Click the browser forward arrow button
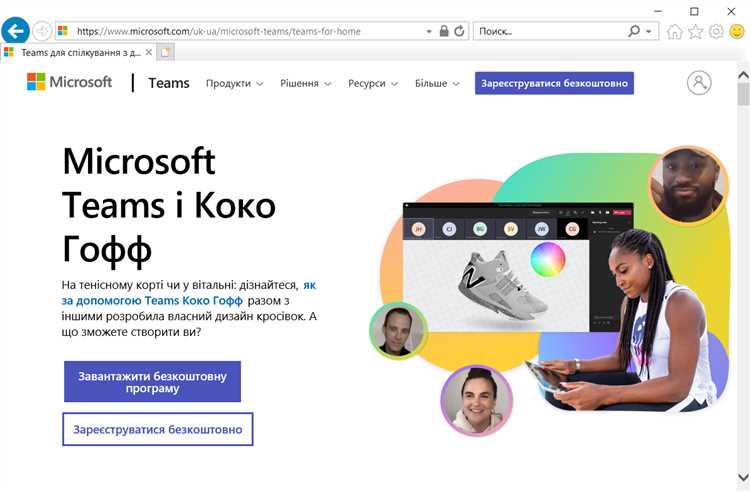750x491 pixels. [42, 32]
